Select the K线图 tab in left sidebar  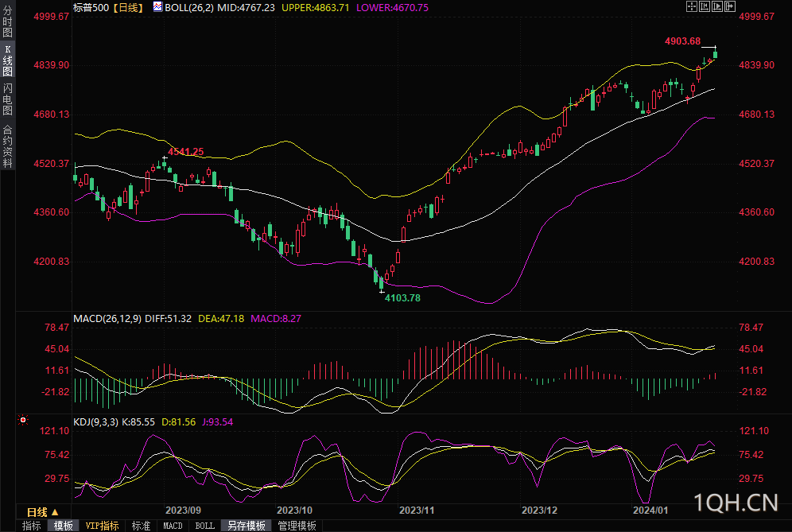[7, 60]
